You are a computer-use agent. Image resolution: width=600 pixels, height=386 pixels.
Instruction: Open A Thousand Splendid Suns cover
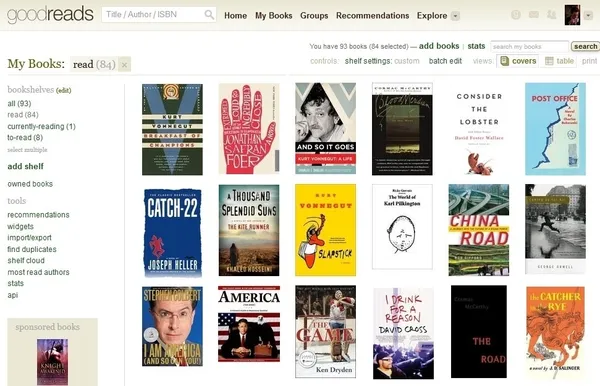tap(249, 230)
